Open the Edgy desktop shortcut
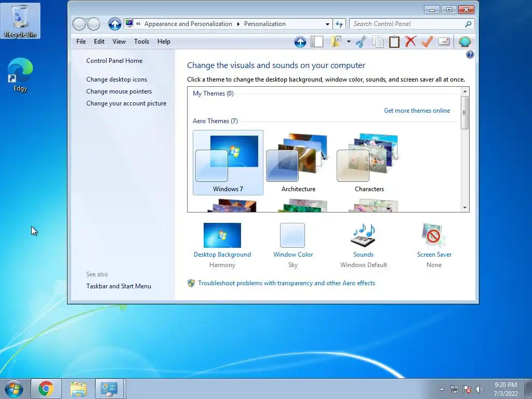Viewport: 532px width, 399px height. coord(20,75)
